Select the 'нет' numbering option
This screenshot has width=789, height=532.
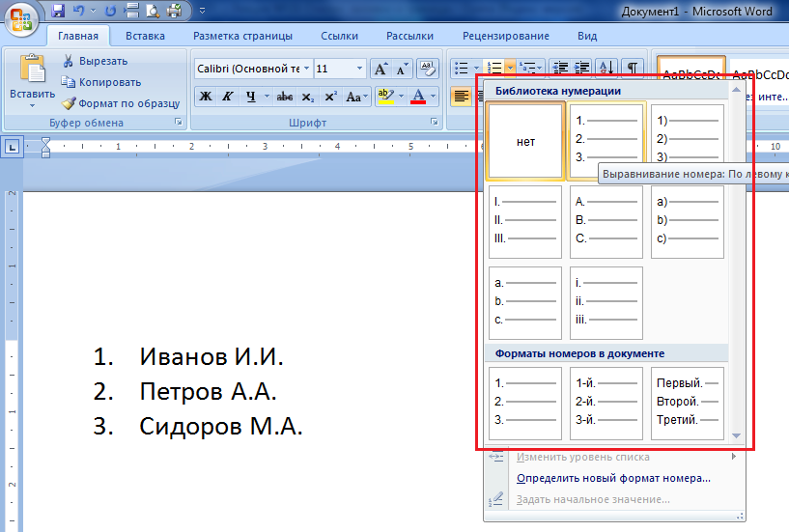(525, 141)
